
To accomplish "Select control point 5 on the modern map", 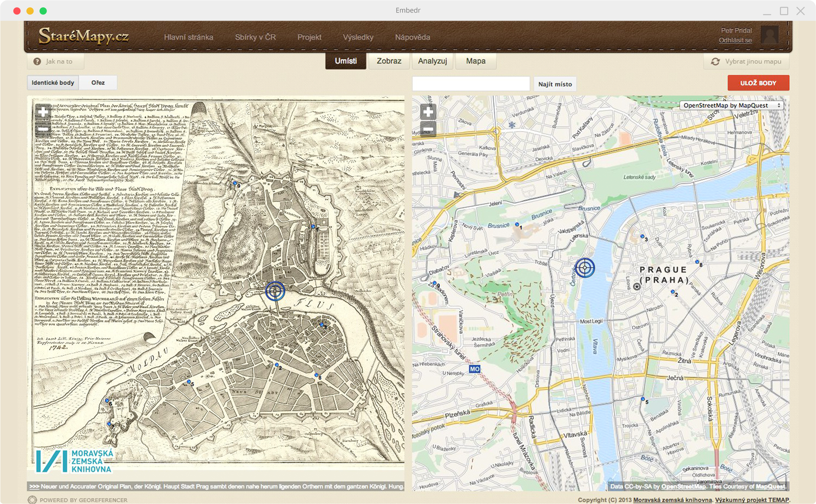I will pos(643,399).
